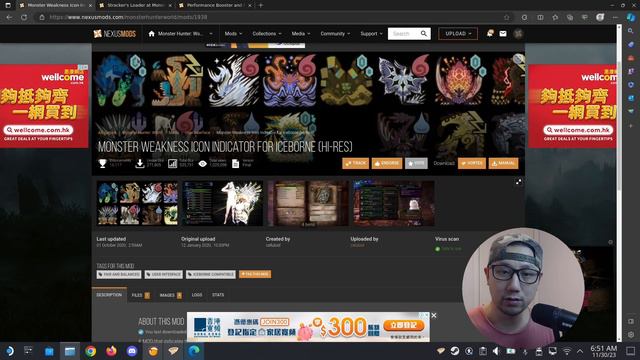This screenshot has height=360, width=640.
Task: Click the Manual download button
Action: (503, 163)
